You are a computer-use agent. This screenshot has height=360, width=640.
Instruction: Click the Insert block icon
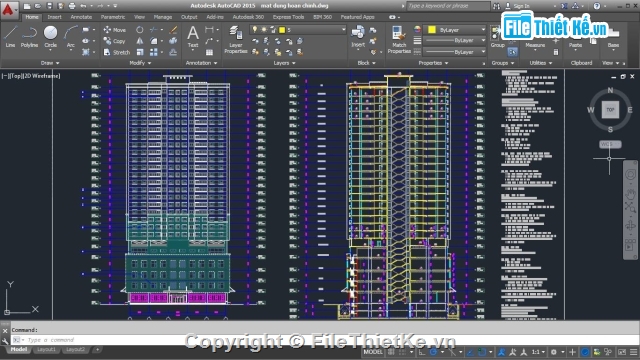point(358,36)
